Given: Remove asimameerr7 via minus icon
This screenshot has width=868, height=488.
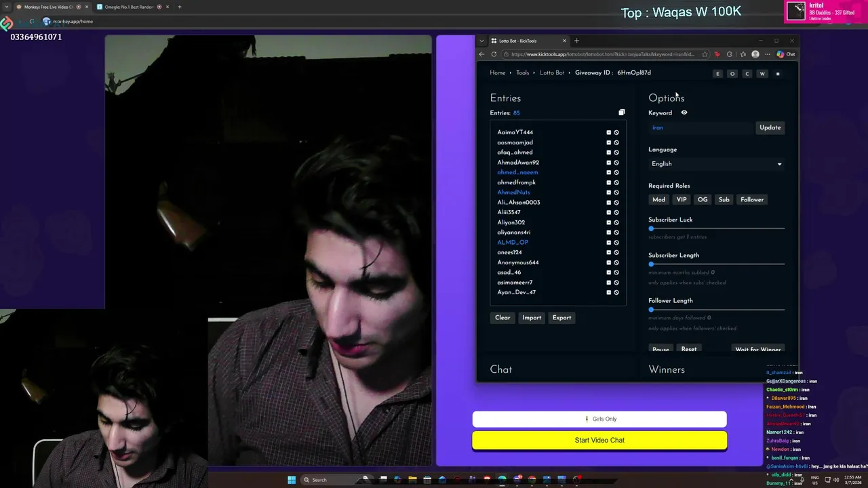Looking at the screenshot, I should (x=608, y=283).
